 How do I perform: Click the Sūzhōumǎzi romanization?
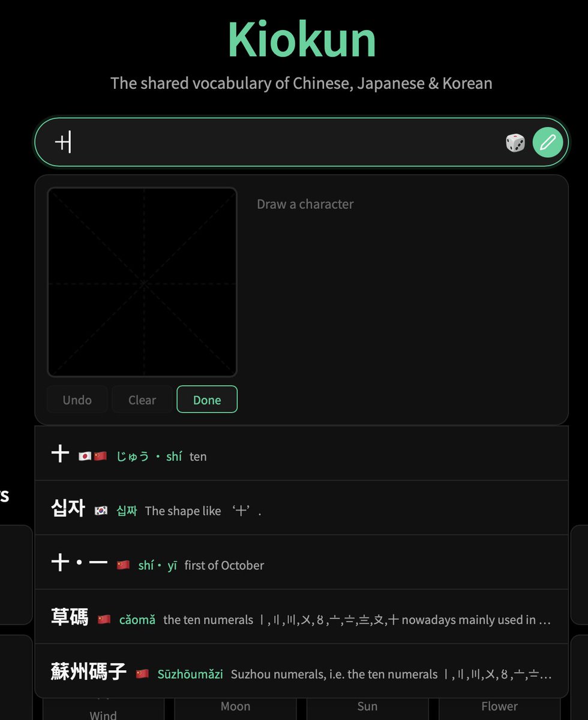click(x=190, y=674)
